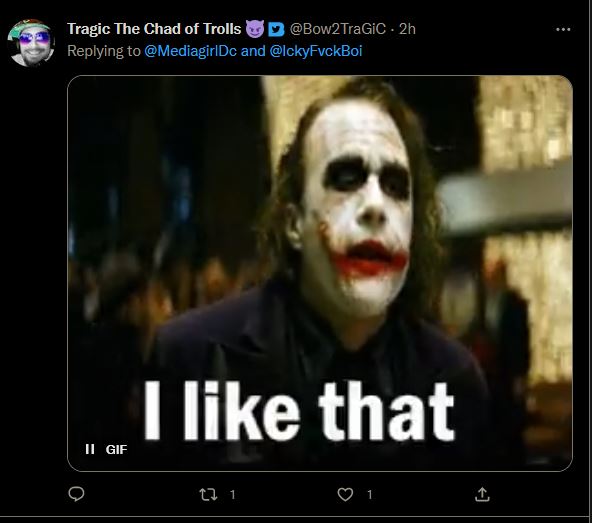Like the tweet with the heart icon
Image resolution: width=592 pixels, height=523 pixels.
345,494
